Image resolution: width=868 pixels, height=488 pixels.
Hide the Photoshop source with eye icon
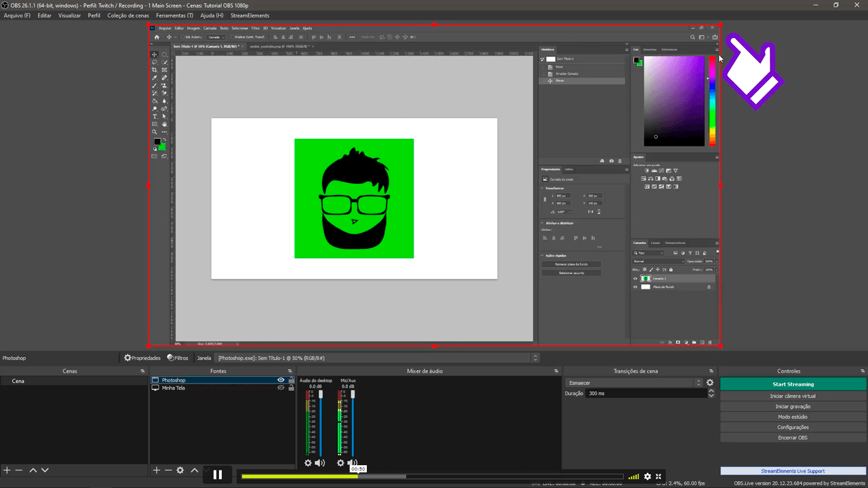click(x=281, y=380)
